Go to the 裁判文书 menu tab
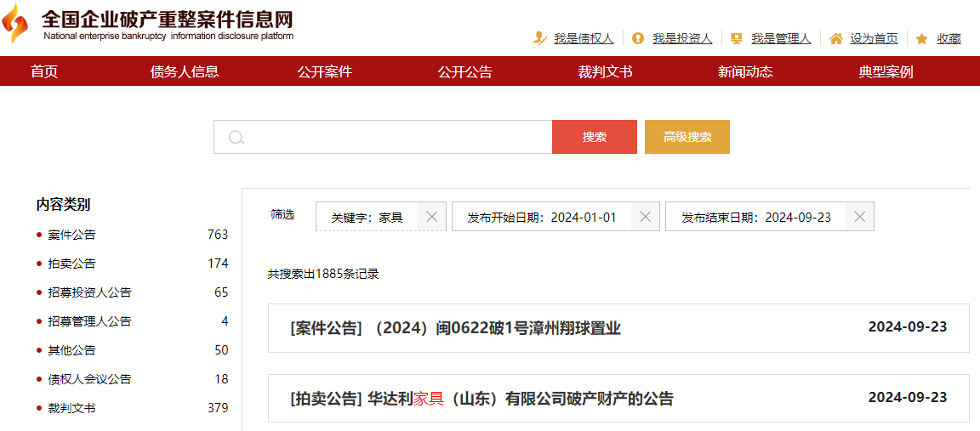The image size is (980, 431). pos(605,71)
